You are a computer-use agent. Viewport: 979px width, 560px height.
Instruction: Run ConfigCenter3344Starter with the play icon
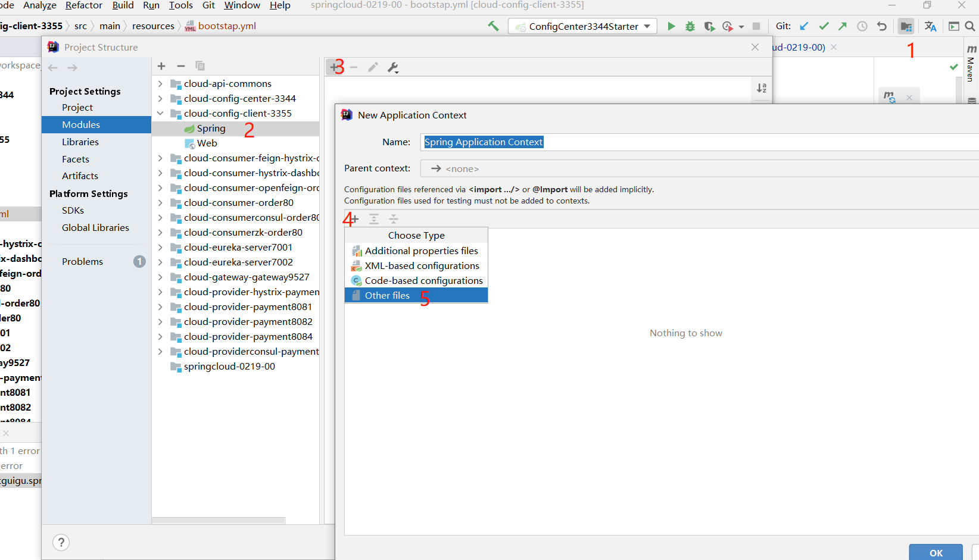[x=671, y=26]
